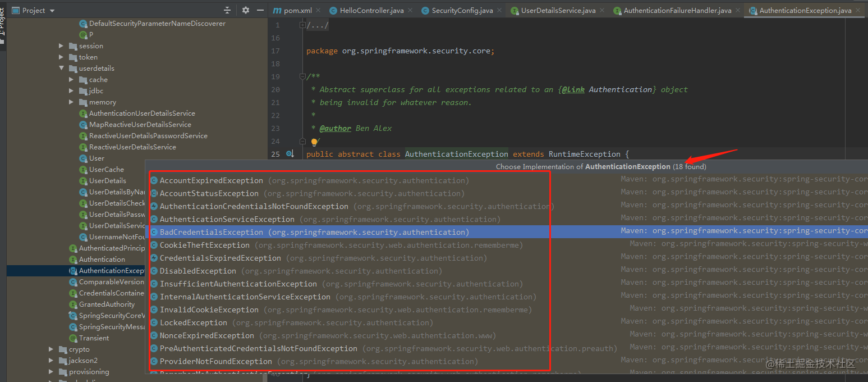Viewport: 868px width, 382px height.
Task: Select ReactiveUserDetailsPasswordService in tree
Action: [148, 136]
